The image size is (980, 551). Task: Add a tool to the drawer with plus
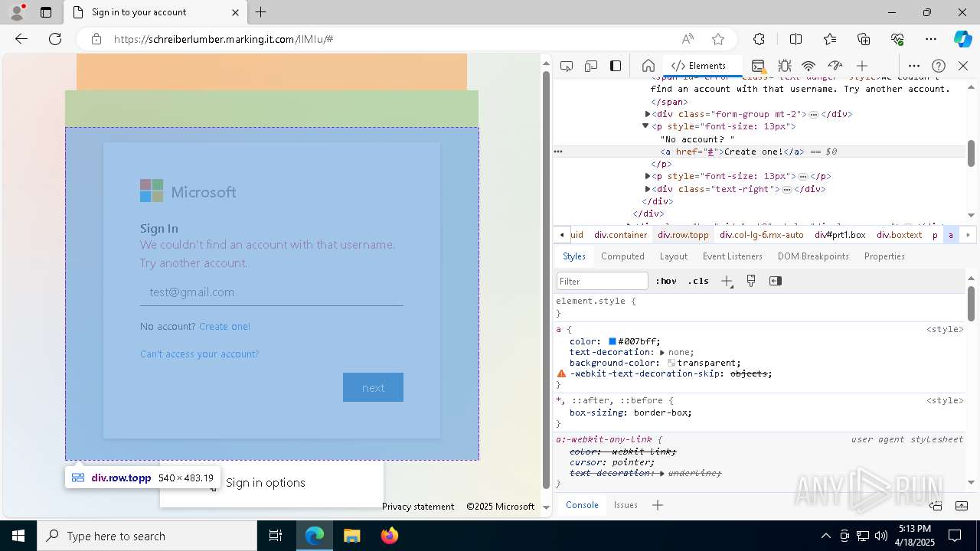coord(657,505)
